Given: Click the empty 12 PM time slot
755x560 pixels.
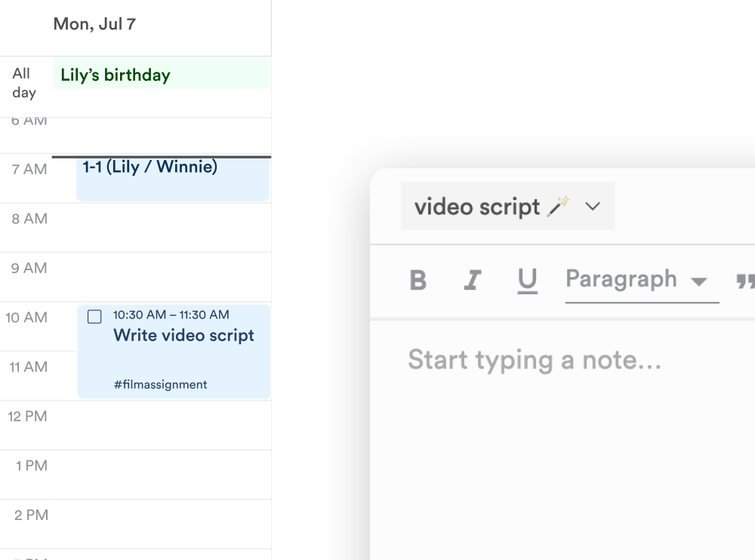Looking at the screenshot, I should [162, 425].
